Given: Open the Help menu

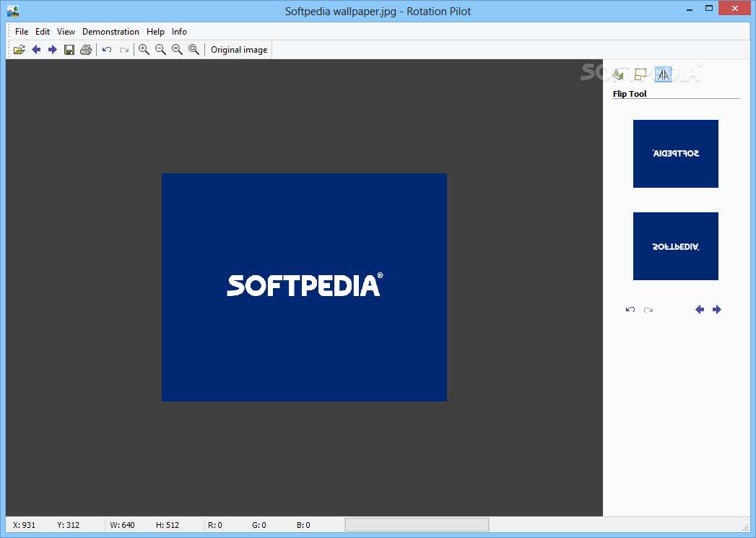Looking at the screenshot, I should coord(155,32).
